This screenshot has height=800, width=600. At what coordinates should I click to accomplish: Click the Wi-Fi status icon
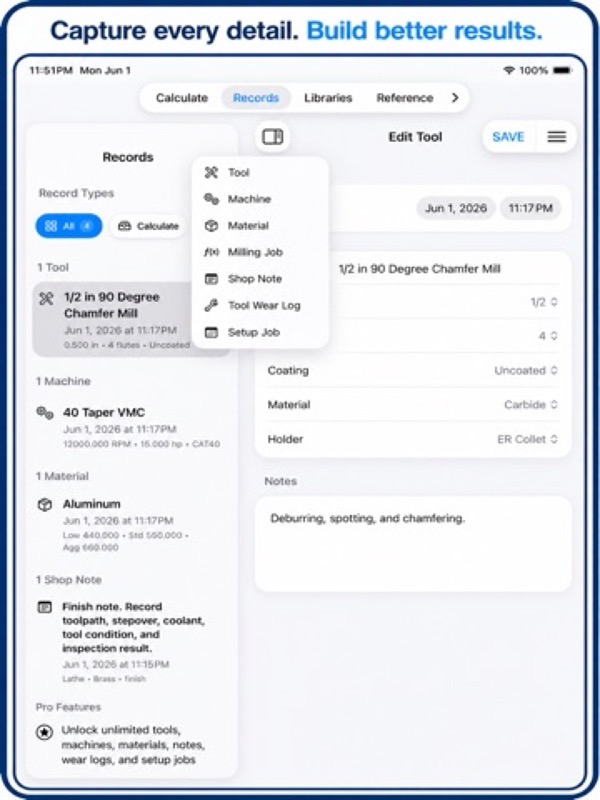point(508,70)
